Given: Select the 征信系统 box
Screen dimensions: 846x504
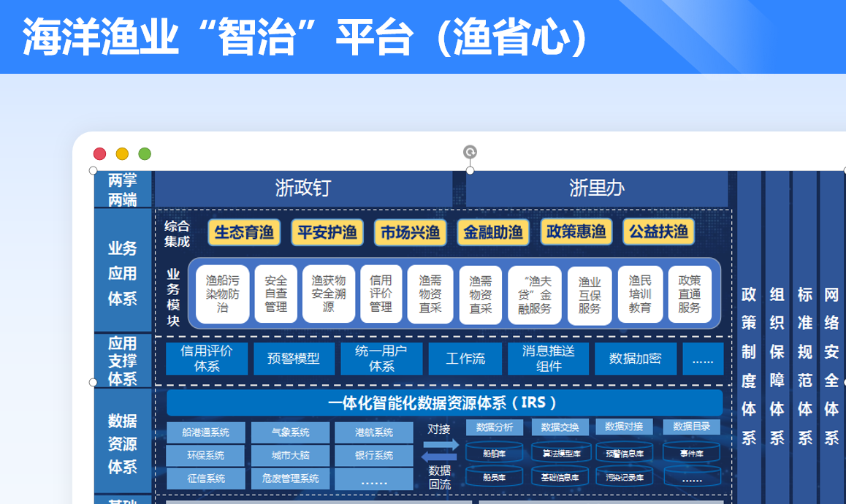Looking at the screenshot, I should [x=205, y=478].
